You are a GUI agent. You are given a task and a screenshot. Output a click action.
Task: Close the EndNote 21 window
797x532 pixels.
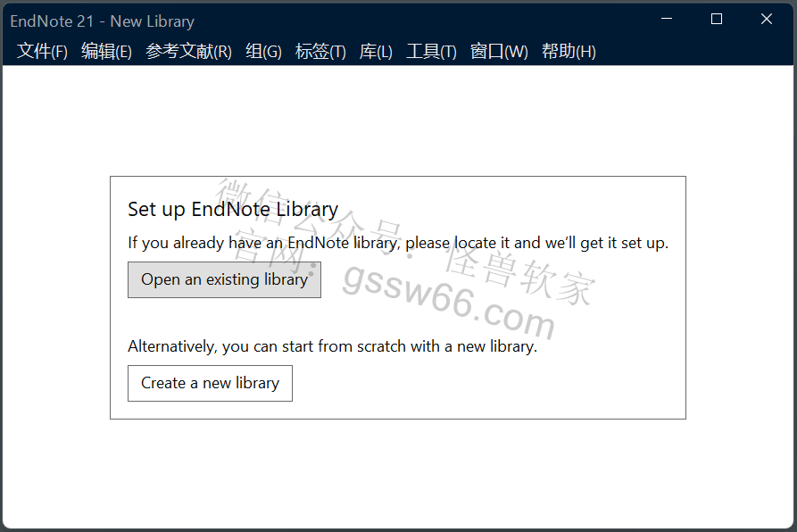766,20
